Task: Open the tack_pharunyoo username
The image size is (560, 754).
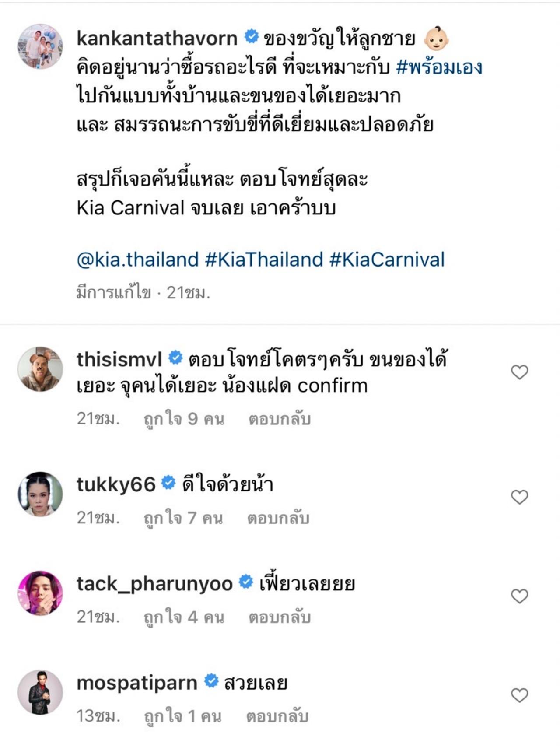Action: click(154, 584)
